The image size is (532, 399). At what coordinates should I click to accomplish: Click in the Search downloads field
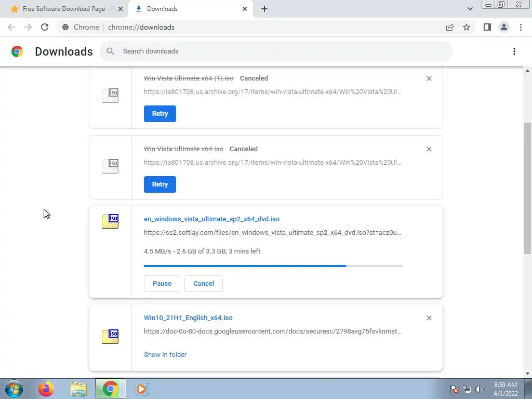point(276,51)
